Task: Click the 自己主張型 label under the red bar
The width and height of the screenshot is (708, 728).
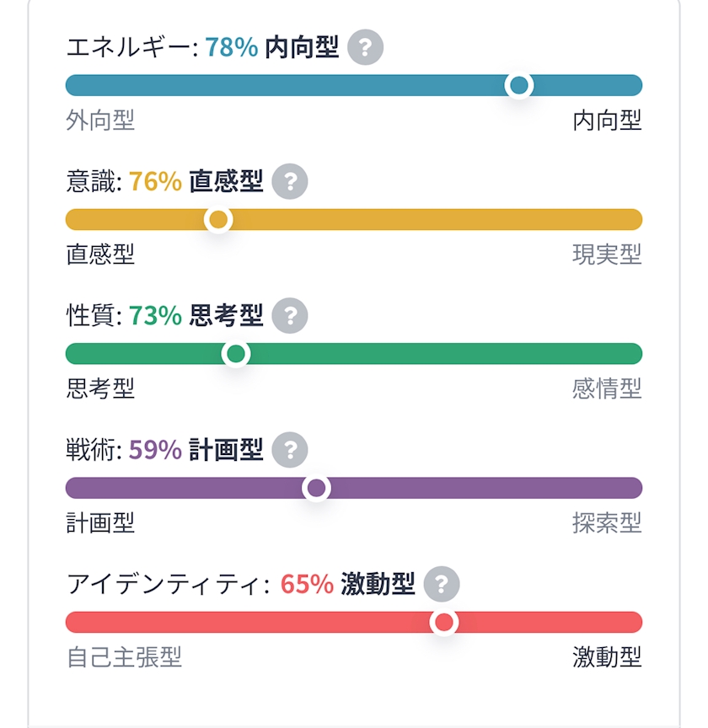Action: tap(124, 657)
